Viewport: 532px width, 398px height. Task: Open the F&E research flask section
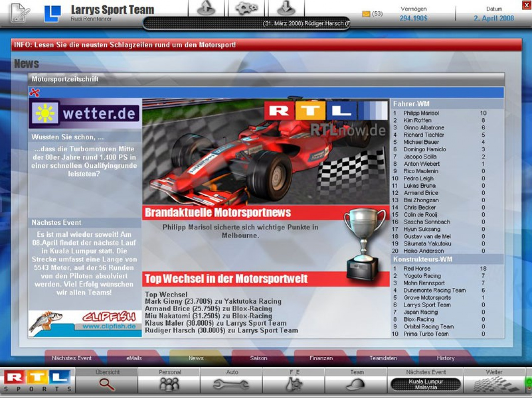coord(294,380)
